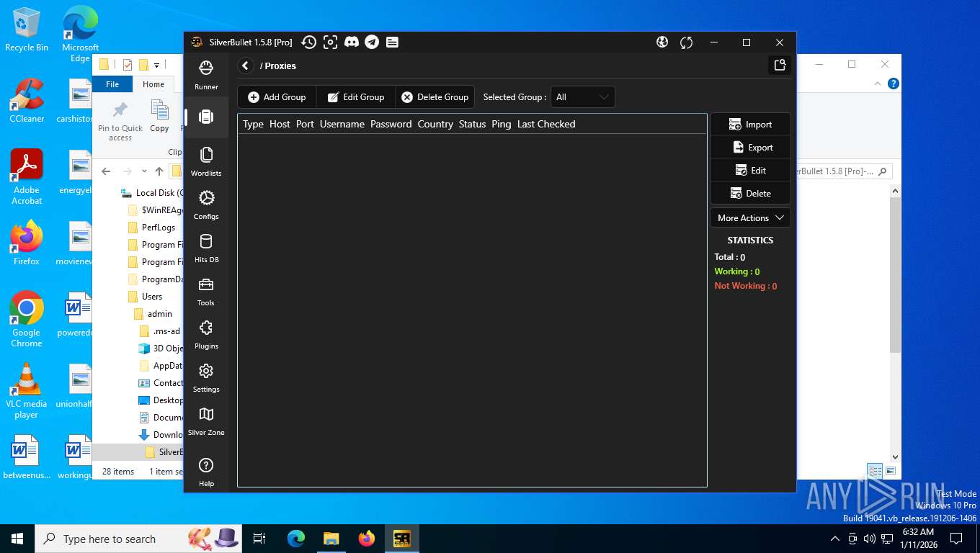Open the Discord link icon
980x553 pixels.
point(352,42)
